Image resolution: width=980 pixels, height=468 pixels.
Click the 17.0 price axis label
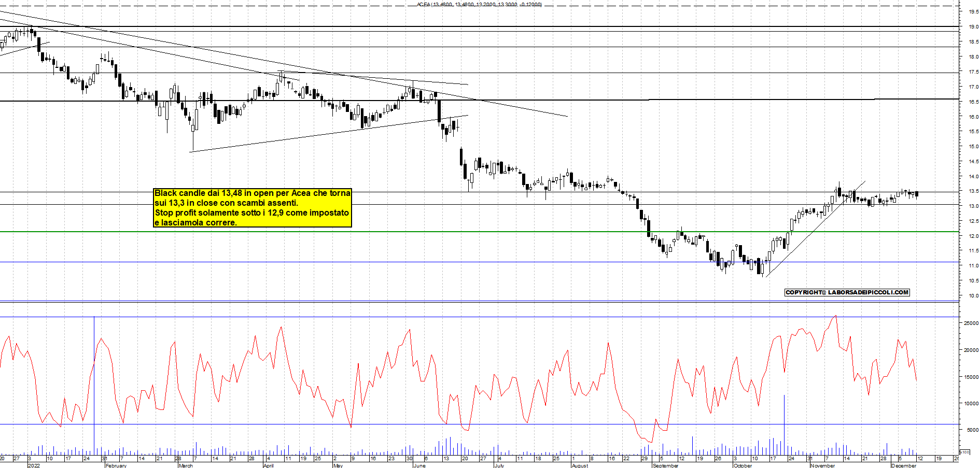(973, 87)
